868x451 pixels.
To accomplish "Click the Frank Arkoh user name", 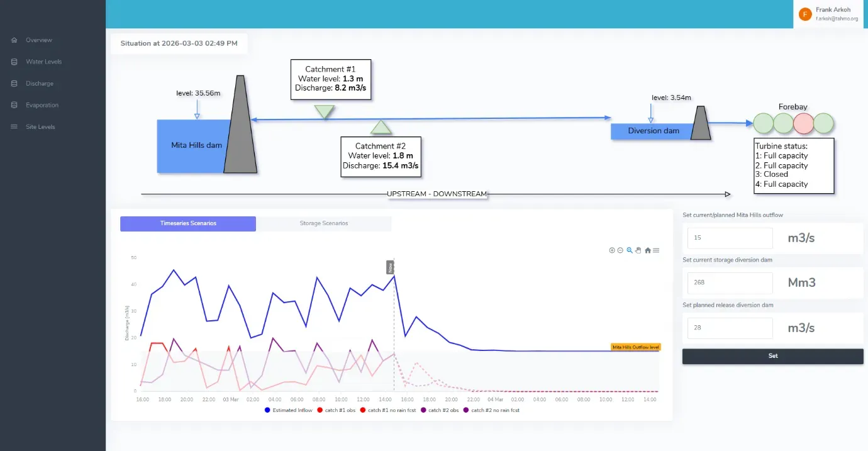I will point(833,10).
